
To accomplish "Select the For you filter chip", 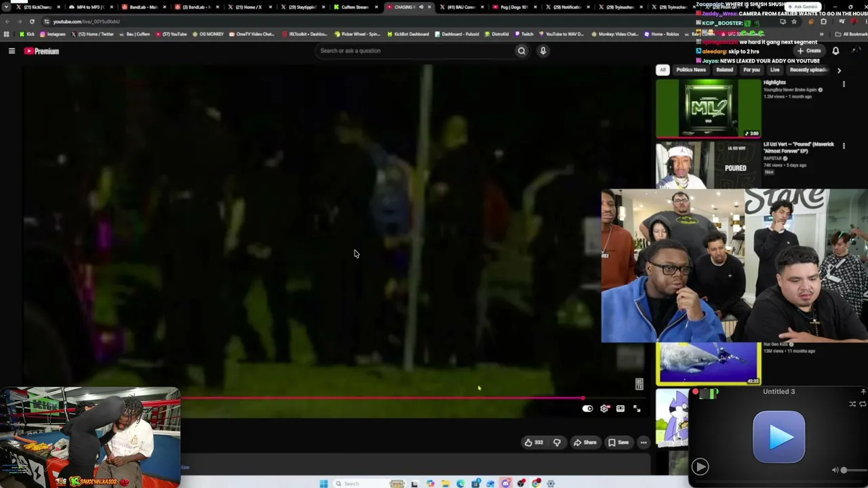I will pos(751,70).
